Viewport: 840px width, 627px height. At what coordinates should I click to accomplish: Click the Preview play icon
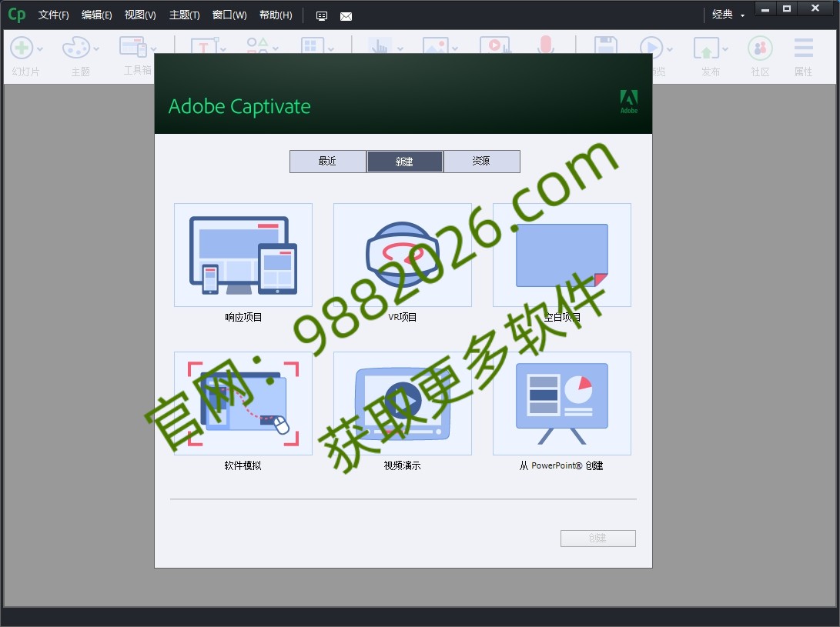[651, 48]
